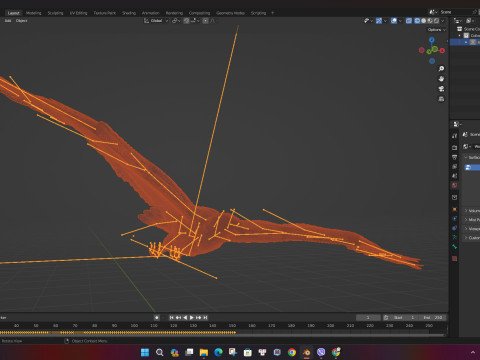Screen dimensions: 480x360
Task: Expand the Collection row in outliner
Action: pos(460,35)
